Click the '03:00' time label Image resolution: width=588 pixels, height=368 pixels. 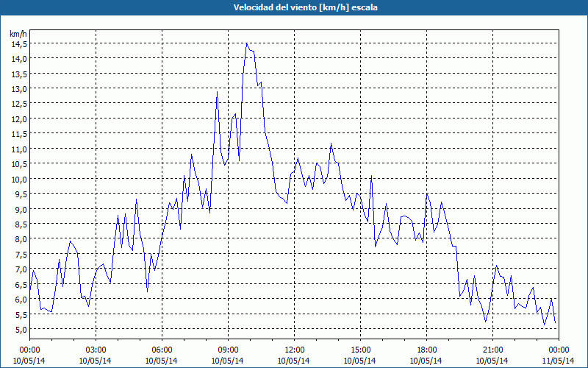(96, 350)
